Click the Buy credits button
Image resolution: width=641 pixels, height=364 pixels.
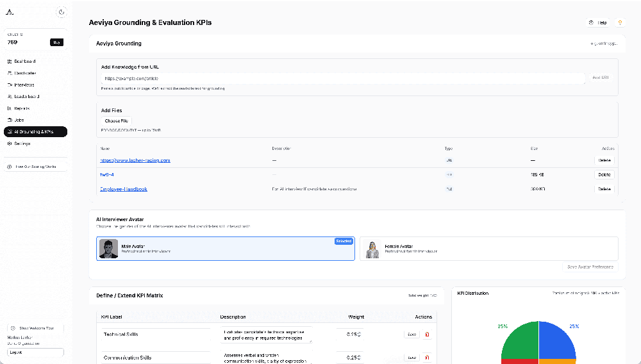pos(56,42)
